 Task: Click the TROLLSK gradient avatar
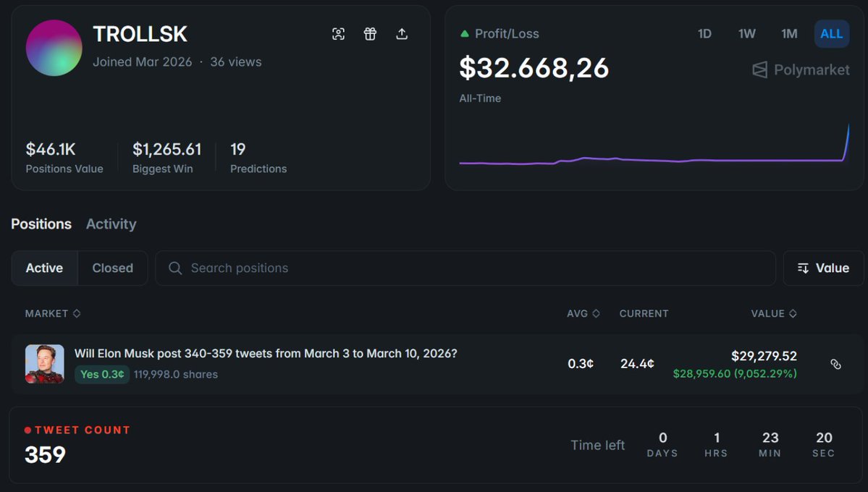point(54,48)
